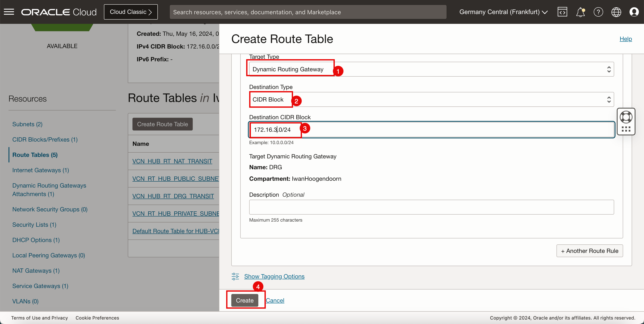Click Show Tagging Options expander
644x324 pixels.
coord(274,276)
